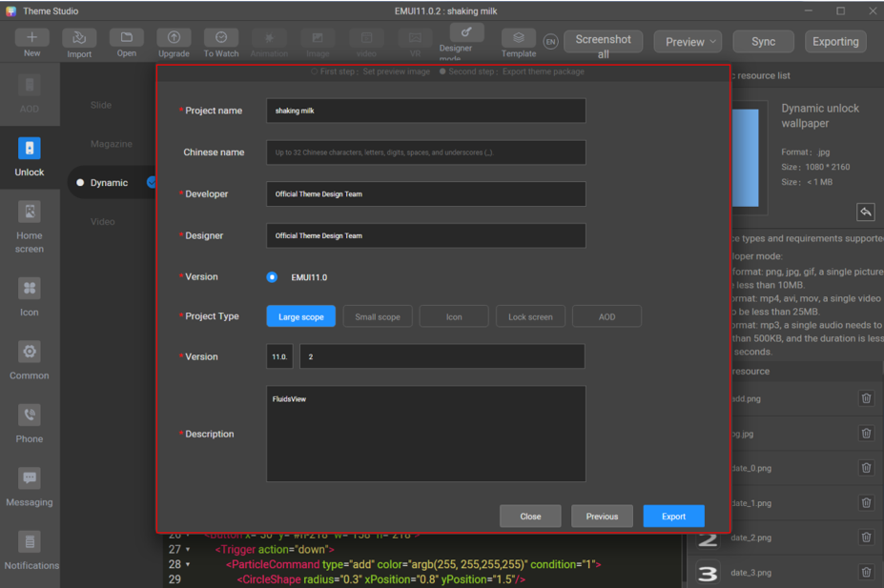Click the Chinese name input field
Image resolution: width=884 pixels, height=588 pixels.
(425, 152)
